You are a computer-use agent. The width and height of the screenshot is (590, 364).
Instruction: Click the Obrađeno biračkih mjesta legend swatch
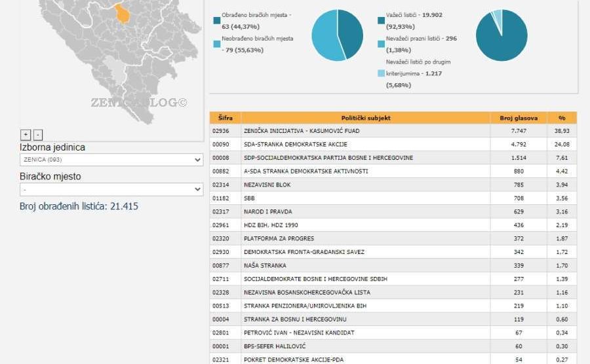click(217, 21)
